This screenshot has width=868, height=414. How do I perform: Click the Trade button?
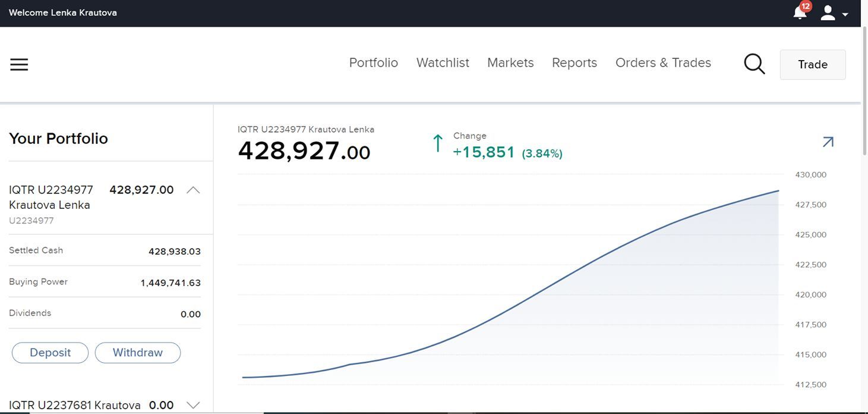point(813,64)
